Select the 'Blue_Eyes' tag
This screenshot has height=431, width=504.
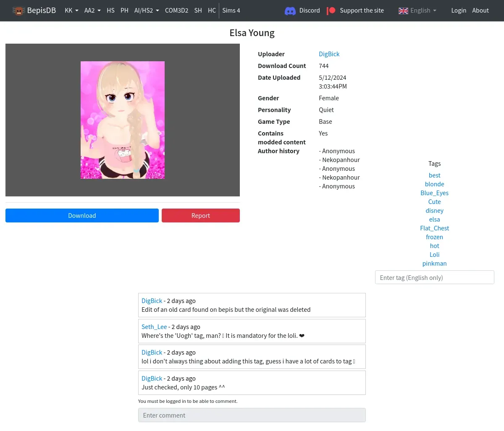click(434, 193)
